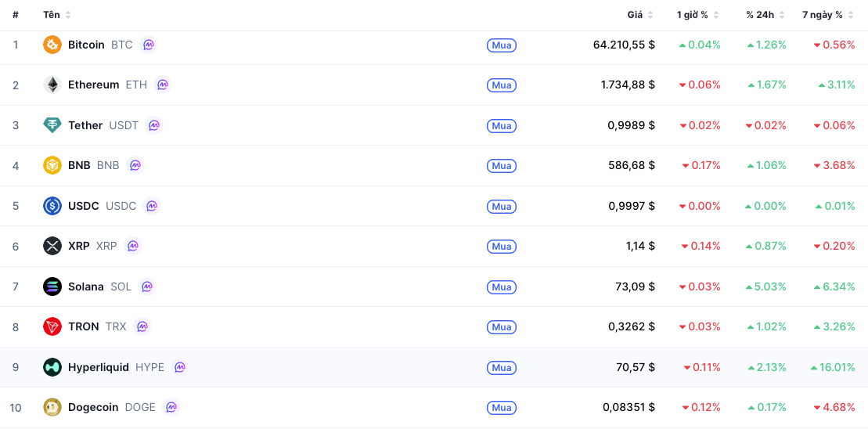Click TRON's 3.26% seven-day change
Viewport: 868px width, 429px height.
click(834, 326)
